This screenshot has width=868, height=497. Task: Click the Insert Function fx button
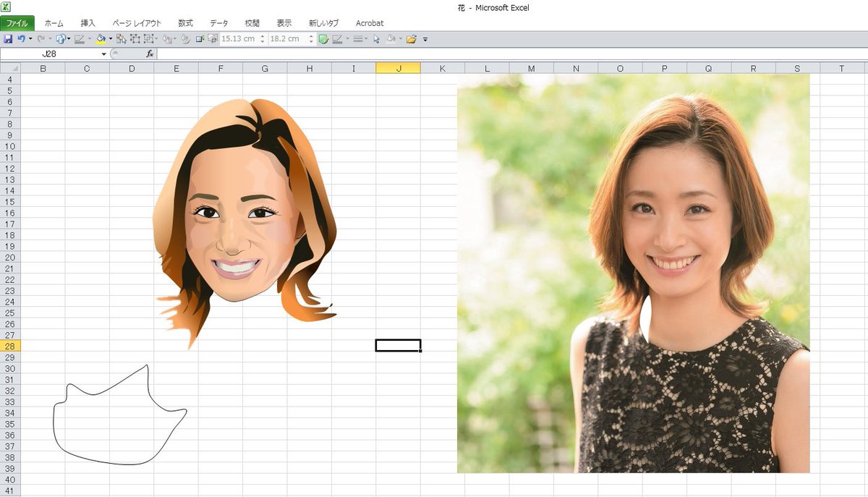tap(150, 53)
